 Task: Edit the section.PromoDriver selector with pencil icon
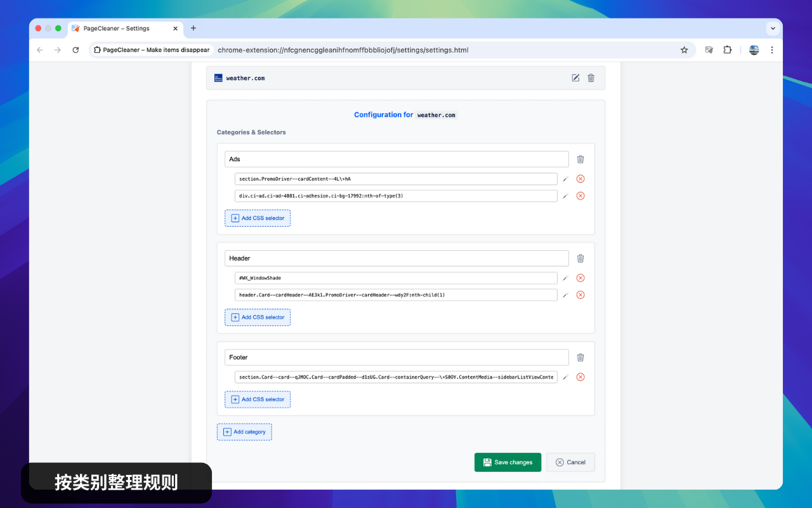pos(565,178)
